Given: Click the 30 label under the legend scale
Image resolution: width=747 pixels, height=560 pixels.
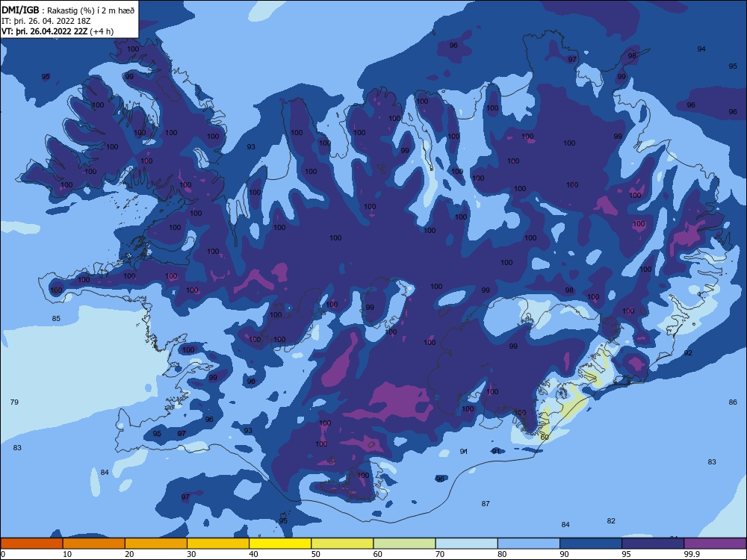Looking at the screenshot, I should pyautogui.click(x=191, y=554).
